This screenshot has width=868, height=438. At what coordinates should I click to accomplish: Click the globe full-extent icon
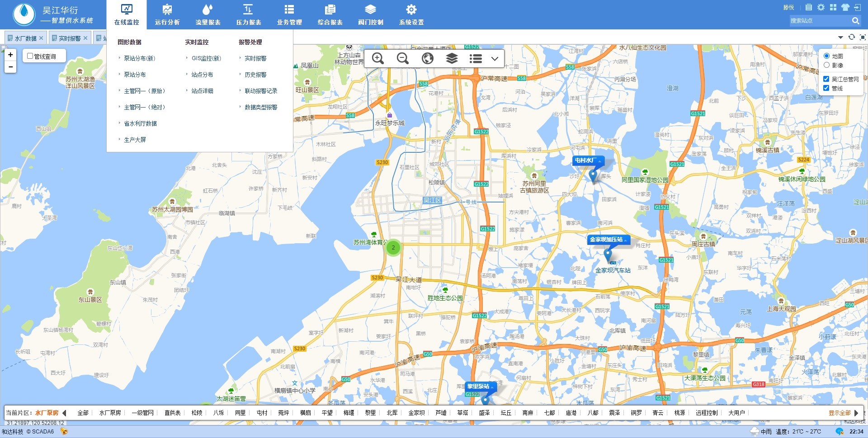point(427,58)
